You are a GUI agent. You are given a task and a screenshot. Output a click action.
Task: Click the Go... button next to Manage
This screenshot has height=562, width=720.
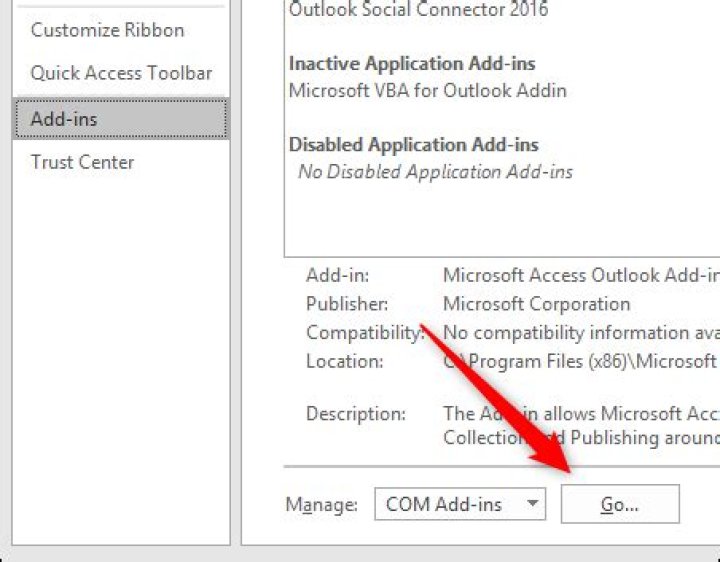(620, 504)
